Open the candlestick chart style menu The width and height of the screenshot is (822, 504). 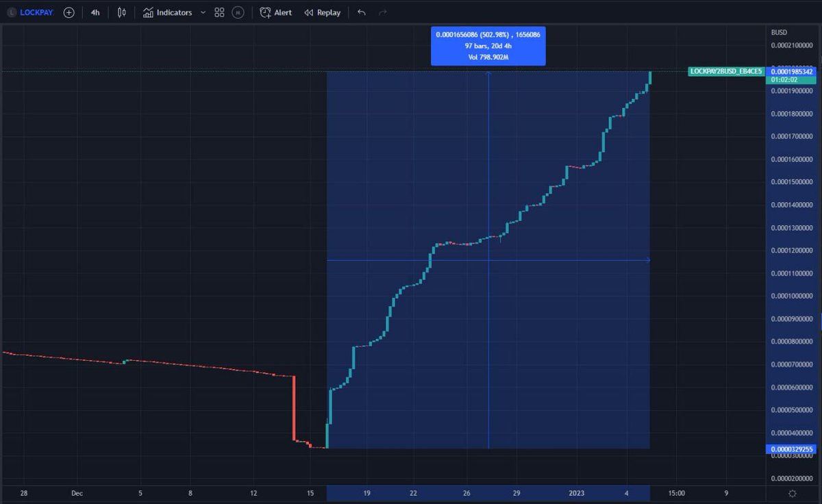(122, 12)
